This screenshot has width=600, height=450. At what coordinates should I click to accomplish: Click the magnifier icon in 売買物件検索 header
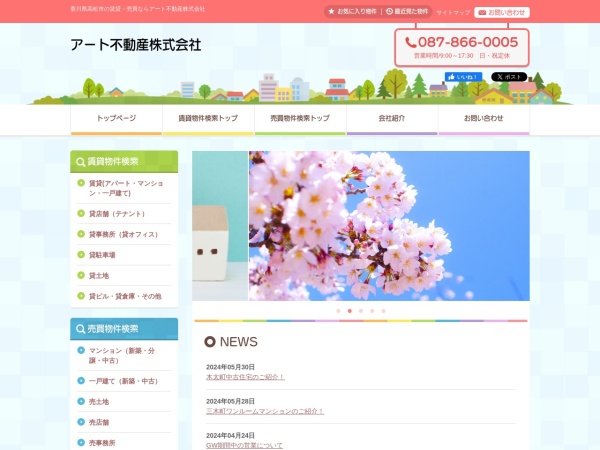[80, 329]
